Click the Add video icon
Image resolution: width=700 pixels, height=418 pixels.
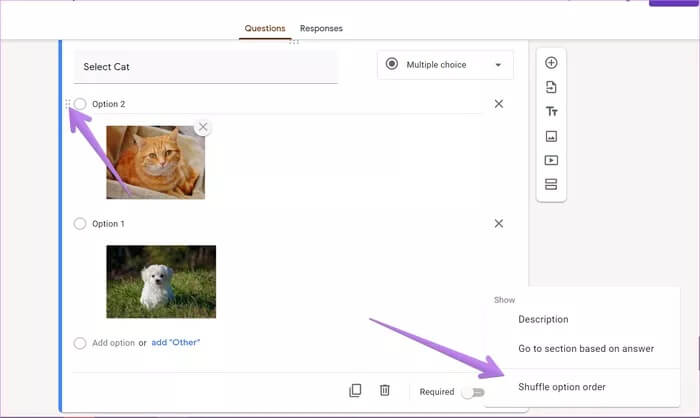(551, 160)
